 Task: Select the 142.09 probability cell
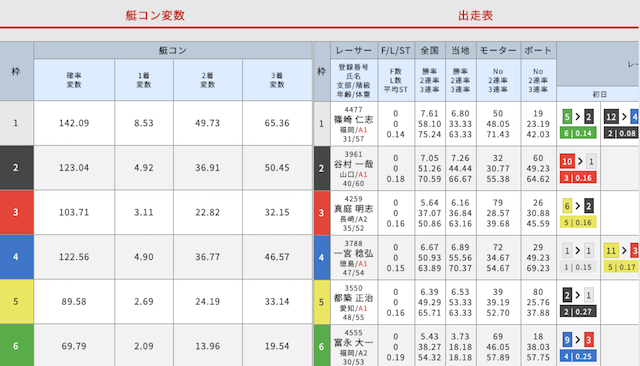pos(74,123)
